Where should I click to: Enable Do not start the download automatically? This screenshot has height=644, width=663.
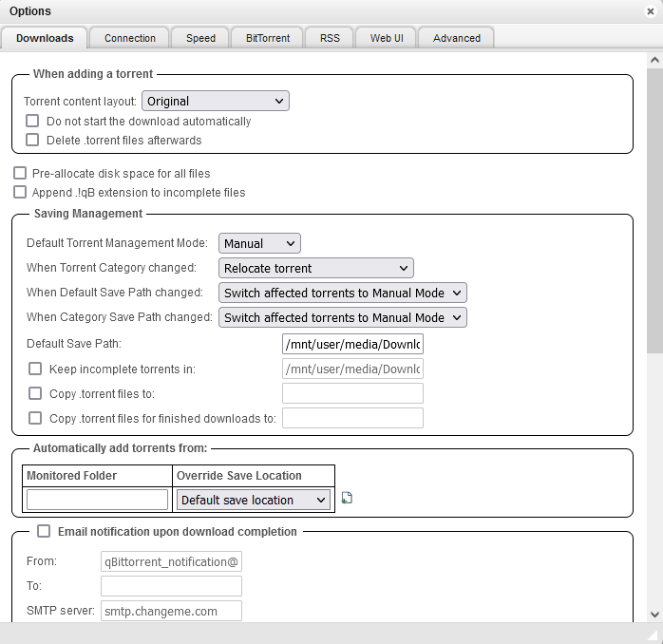32,121
